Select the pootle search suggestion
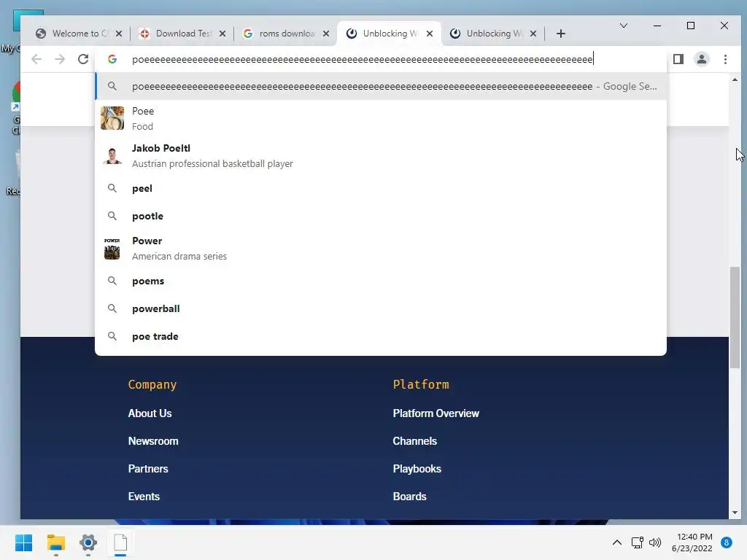The width and height of the screenshot is (747, 560). [x=381, y=216]
